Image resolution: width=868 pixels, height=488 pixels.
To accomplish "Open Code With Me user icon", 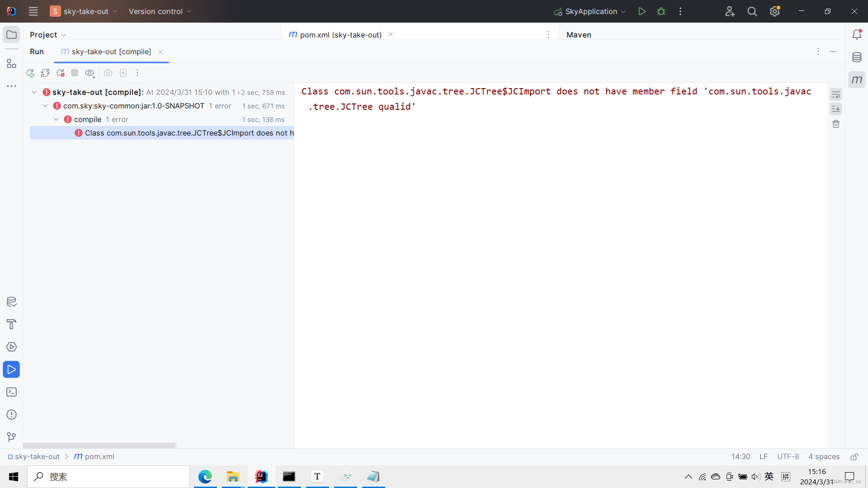I will click(730, 11).
